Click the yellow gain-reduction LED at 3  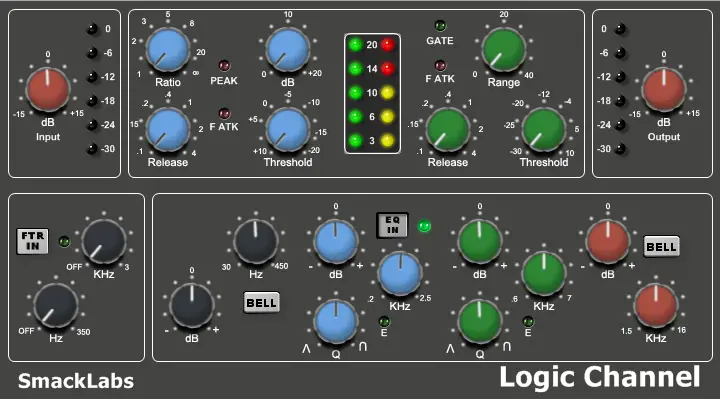(388, 140)
